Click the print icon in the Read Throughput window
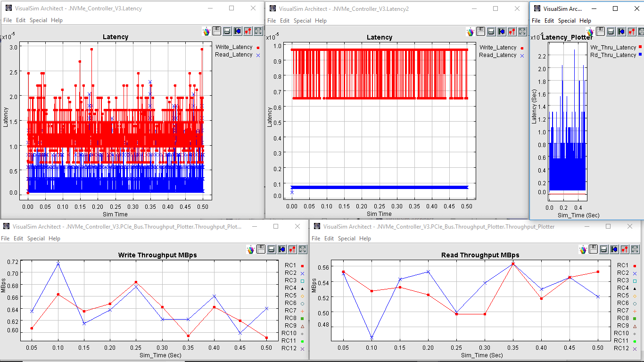This screenshot has width=644, height=362. click(604, 249)
